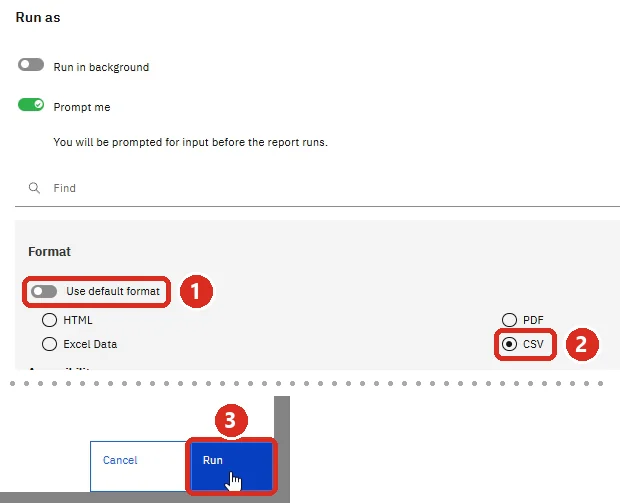
Task: Click the Find search field
Action: (x=317, y=188)
